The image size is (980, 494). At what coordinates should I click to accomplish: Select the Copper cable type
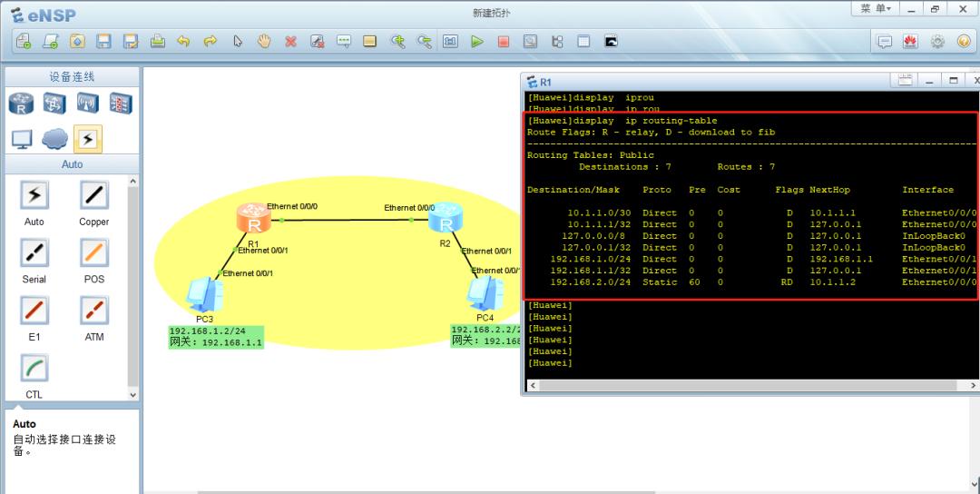(x=93, y=194)
